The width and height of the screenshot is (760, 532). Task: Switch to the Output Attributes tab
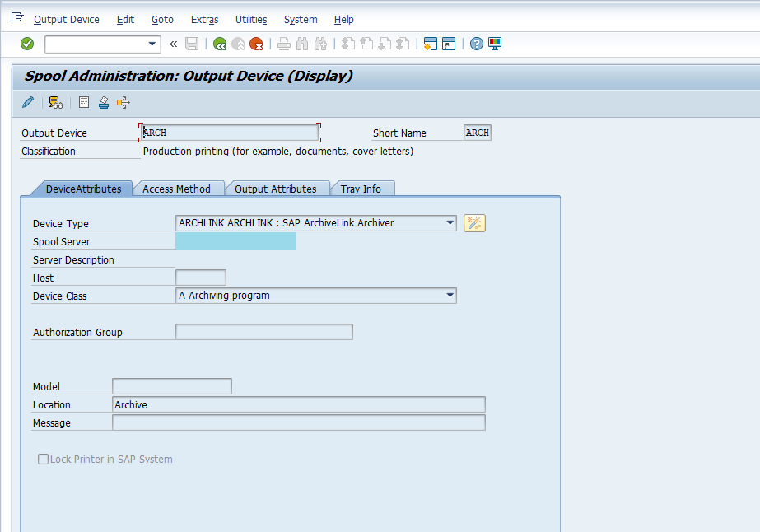tap(275, 189)
